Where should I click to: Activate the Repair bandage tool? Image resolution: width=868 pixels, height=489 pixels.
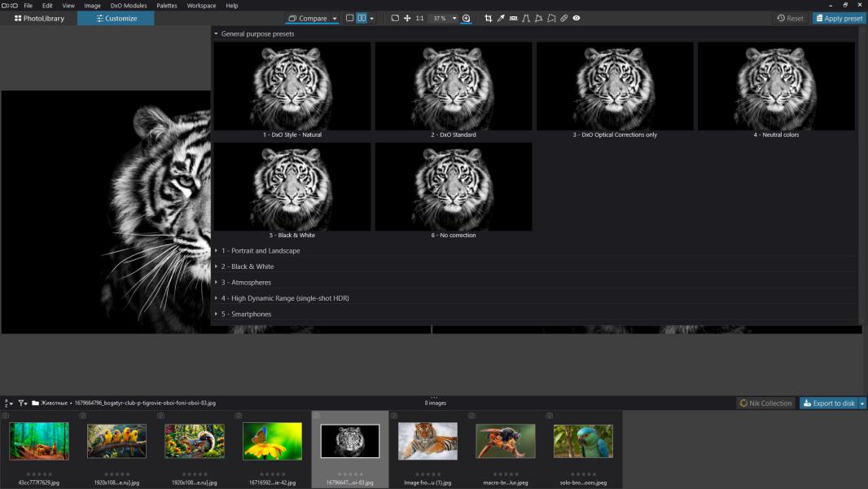(563, 18)
